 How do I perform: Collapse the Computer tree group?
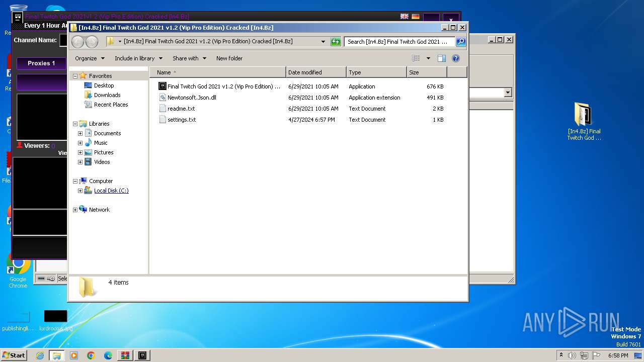tap(75, 181)
